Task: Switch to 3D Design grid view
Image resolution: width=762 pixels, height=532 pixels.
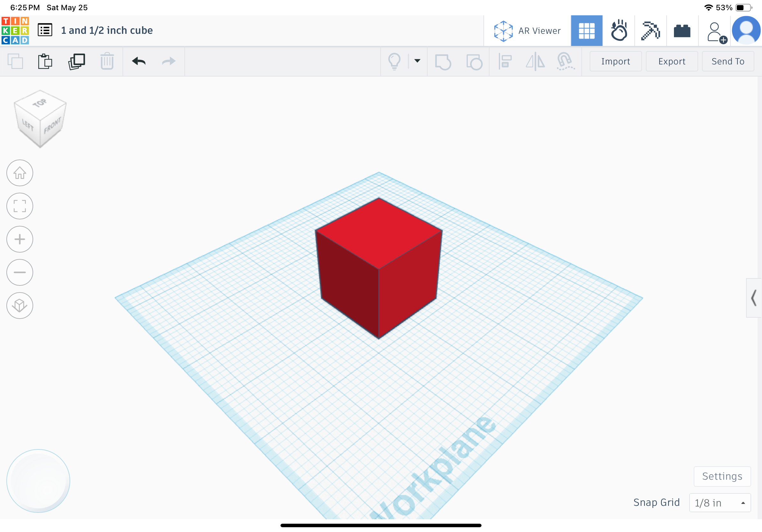Action: pyautogui.click(x=586, y=31)
